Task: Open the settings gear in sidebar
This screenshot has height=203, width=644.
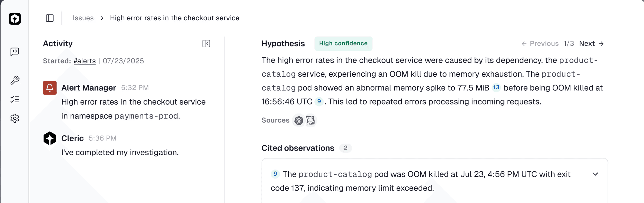Action: click(x=15, y=118)
